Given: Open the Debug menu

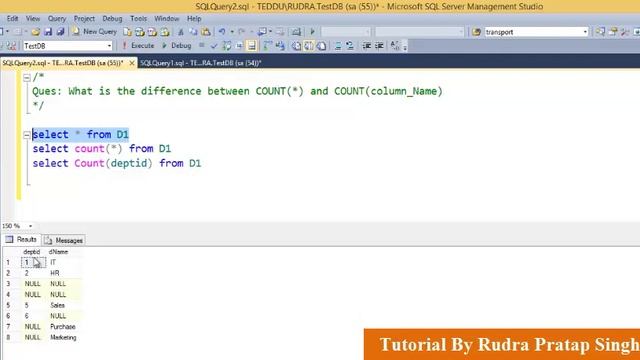Looking at the screenshot, I should pos(112,19).
